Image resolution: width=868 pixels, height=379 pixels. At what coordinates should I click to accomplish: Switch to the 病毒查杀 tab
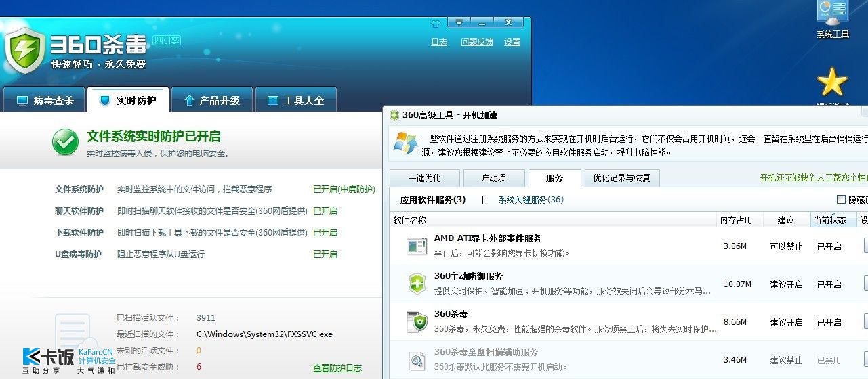click(44, 100)
